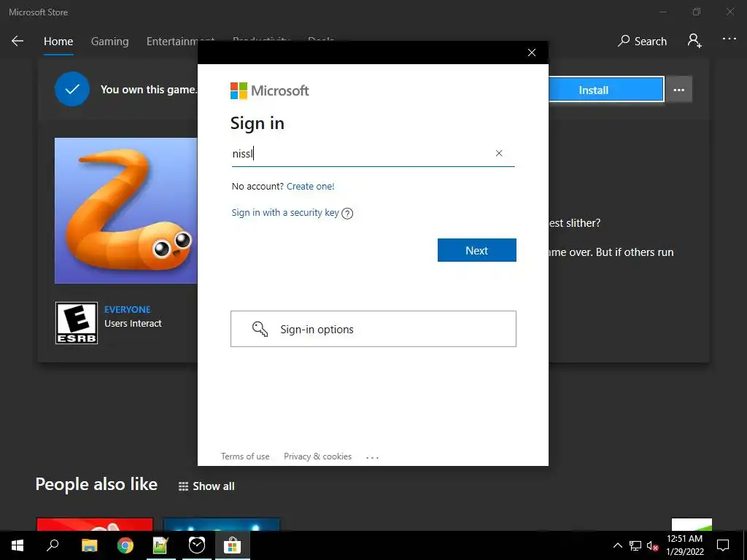The width and height of the screenshot is (747, 560).
Task: Open the clock app on the taskbar
Action: (197, 545)
